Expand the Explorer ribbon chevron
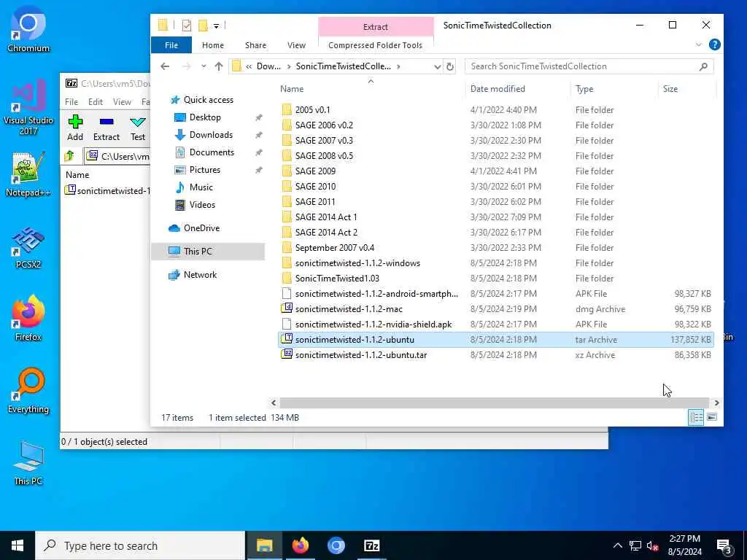 698,44
